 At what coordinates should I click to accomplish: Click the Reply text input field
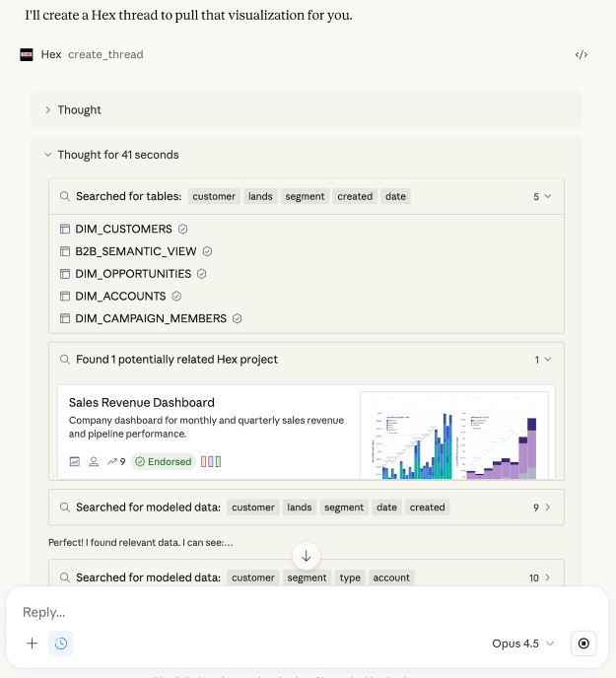tap(296, 612)
